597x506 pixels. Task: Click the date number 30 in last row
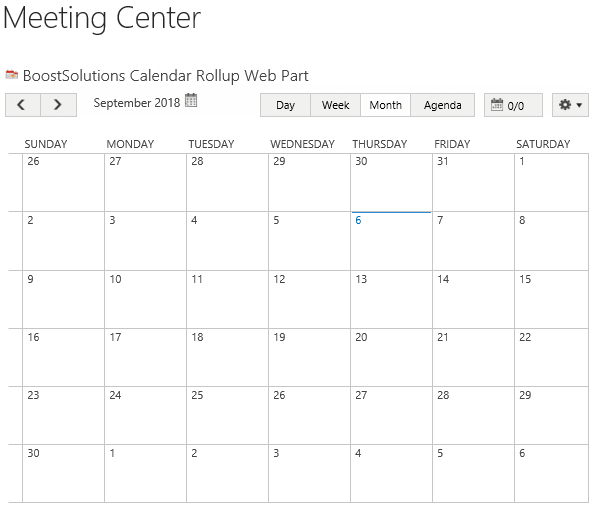click(34, 453)
